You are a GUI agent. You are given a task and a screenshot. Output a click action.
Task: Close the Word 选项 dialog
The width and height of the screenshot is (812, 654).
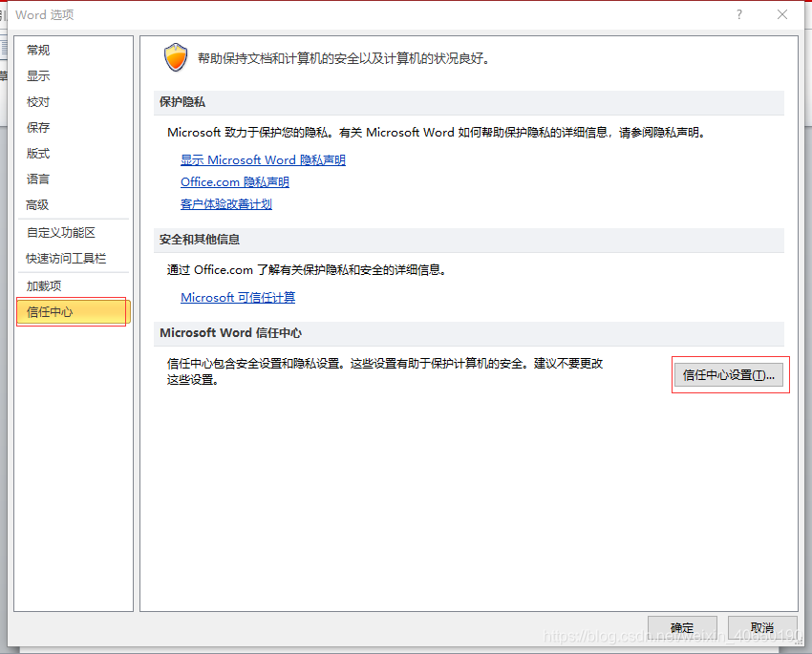pyautogui.click(x=782, y=14)
